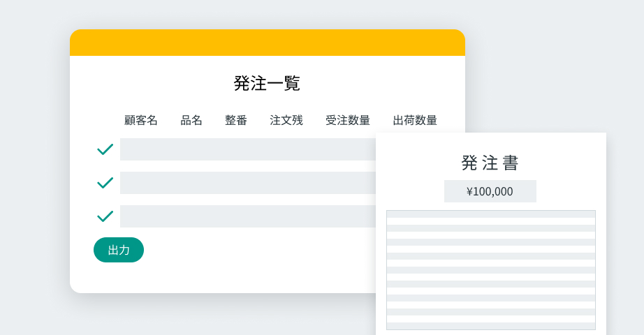The image size is (644, 335).
Task: Select the bottom row of 発注書 table
Action: coord(490,326)
